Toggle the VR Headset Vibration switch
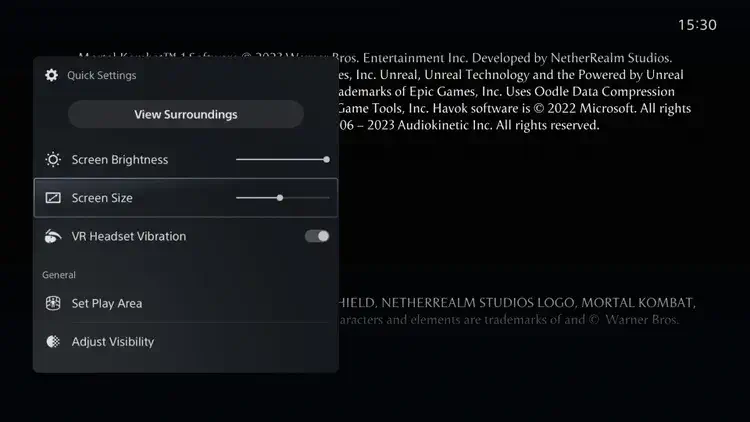The height and width of the screenshot is (422, 750). tap(317, 236)
